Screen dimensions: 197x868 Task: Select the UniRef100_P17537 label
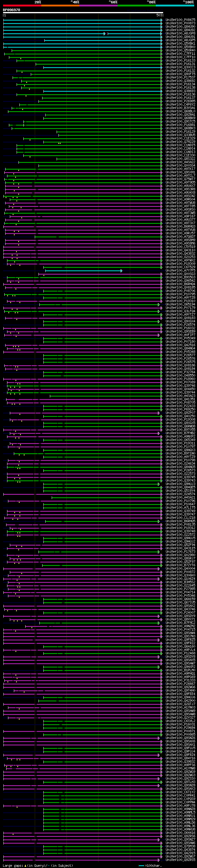coord(180,78)
